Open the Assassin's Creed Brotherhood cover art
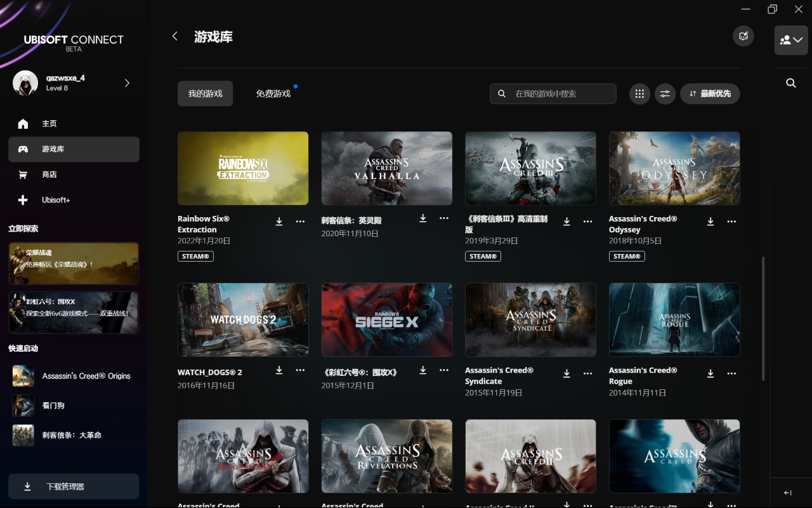The image size is (812, 508). (x=243, y=456)
